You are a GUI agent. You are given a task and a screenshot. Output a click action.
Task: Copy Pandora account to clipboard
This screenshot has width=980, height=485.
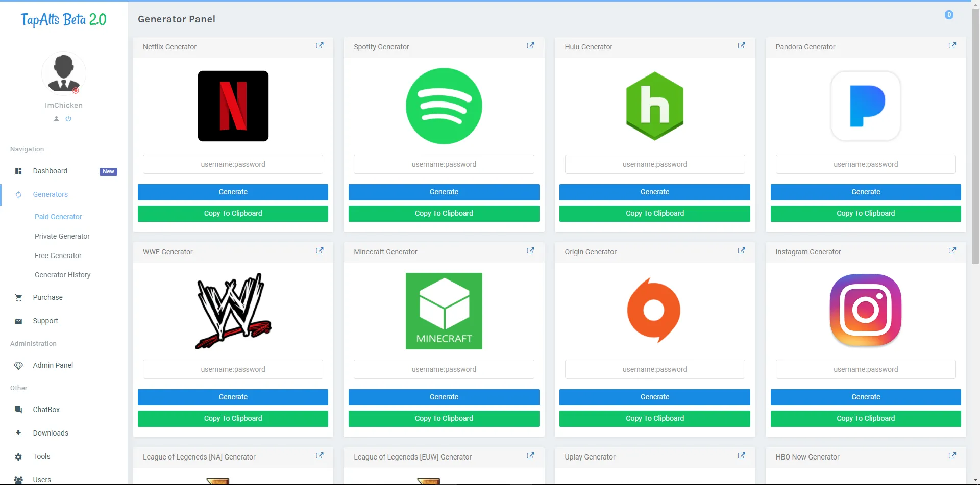(x=866, y=214)
